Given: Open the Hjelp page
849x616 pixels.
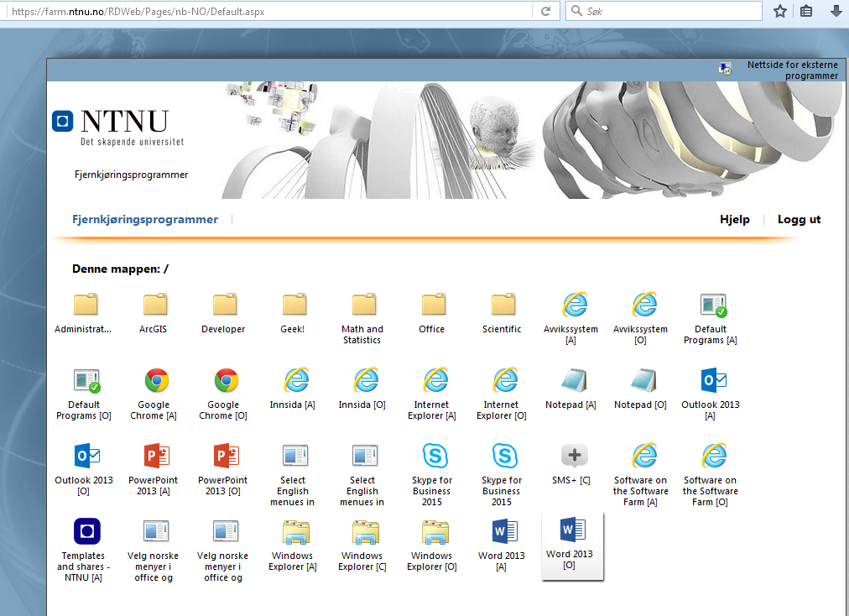Looking at the screenshot, I should pos(735,219).
